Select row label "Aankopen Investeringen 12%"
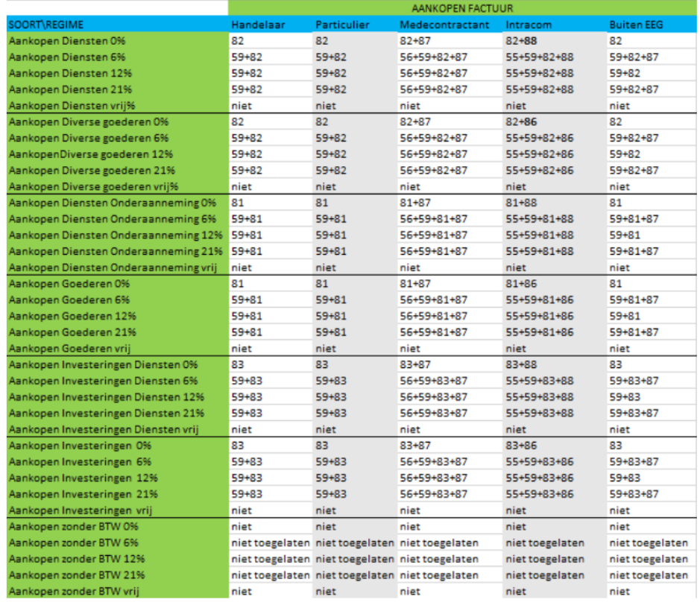Image resolution: width=700 pixels, height=608 pixels. (83, 478)
